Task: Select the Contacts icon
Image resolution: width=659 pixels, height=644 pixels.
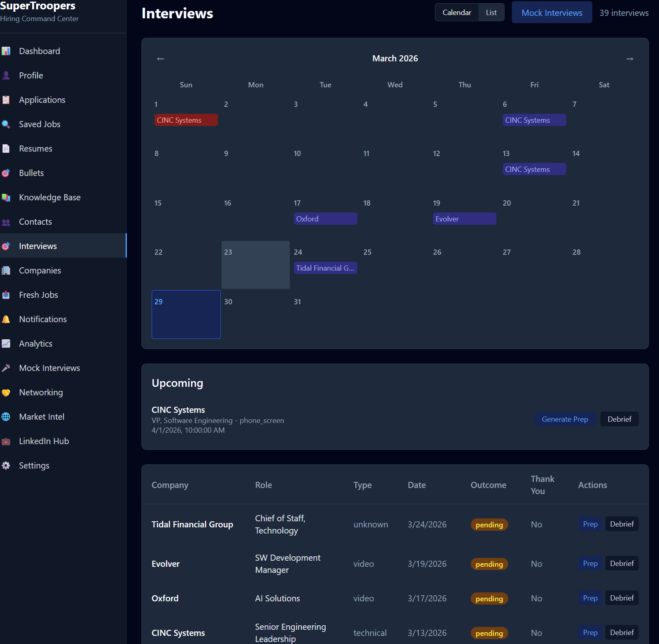Action: (6, 221)
